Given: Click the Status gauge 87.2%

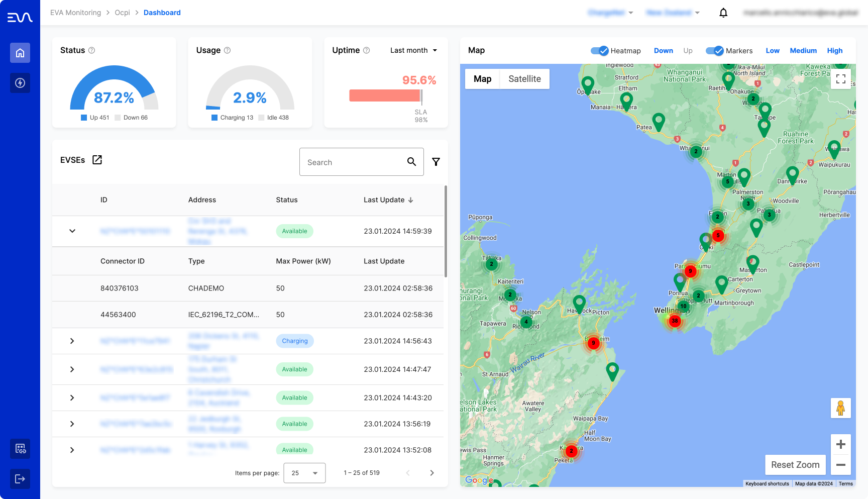Looking at the screenshot, I should click(114, 87).
